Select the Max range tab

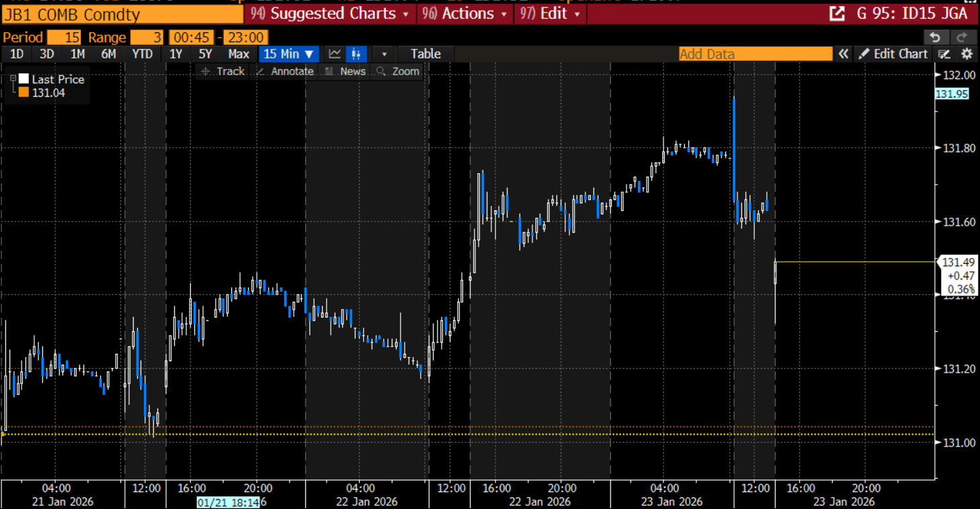[239, 54]
